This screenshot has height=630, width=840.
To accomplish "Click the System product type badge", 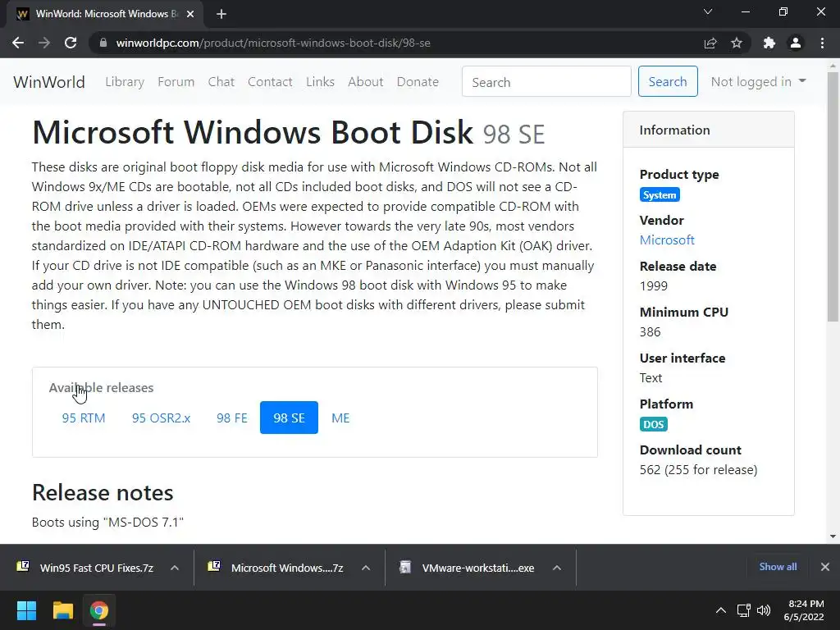I will click(x=660, y=195).
